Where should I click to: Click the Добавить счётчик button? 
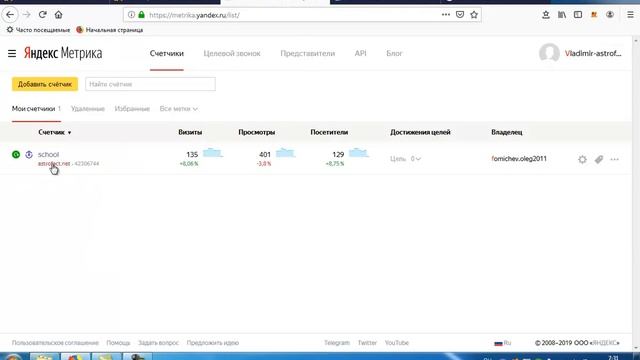(45, 84)
